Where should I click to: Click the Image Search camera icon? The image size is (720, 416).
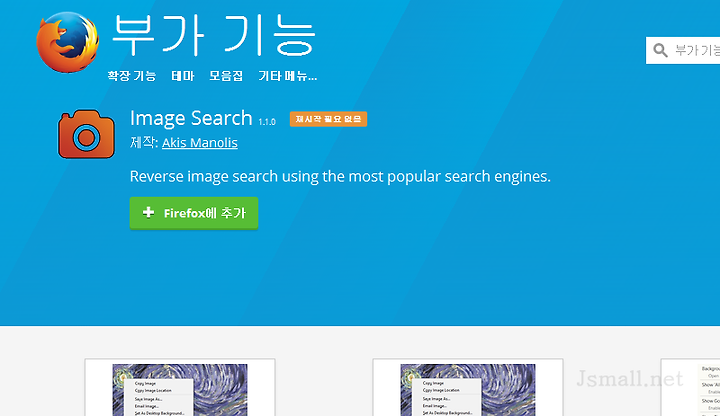tap(86, 134)
